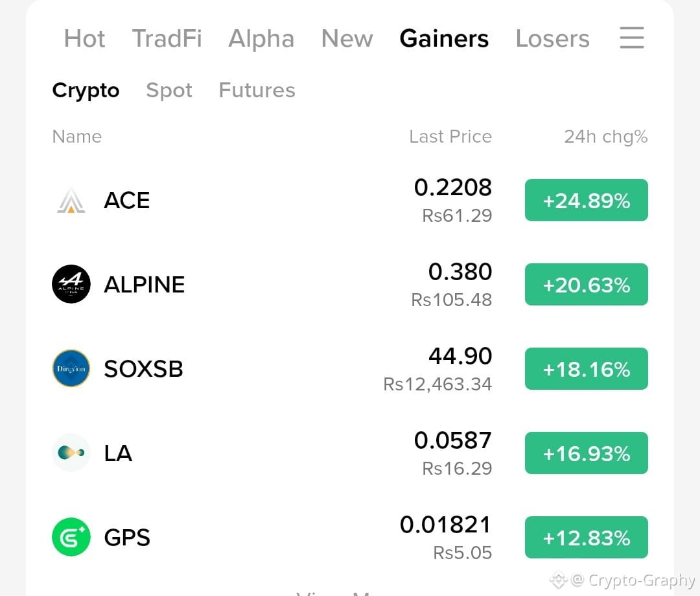Screen dimensions: 700x596
Task: Sort by Last Price column
Action: click(450, 137)
